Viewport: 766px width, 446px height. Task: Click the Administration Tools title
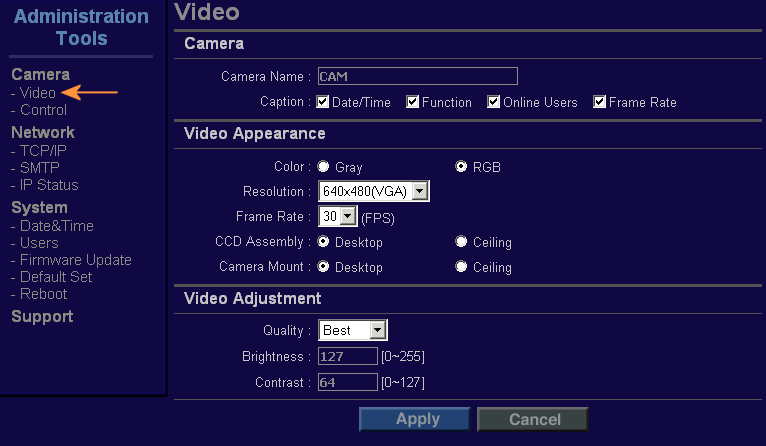point(81,27)
